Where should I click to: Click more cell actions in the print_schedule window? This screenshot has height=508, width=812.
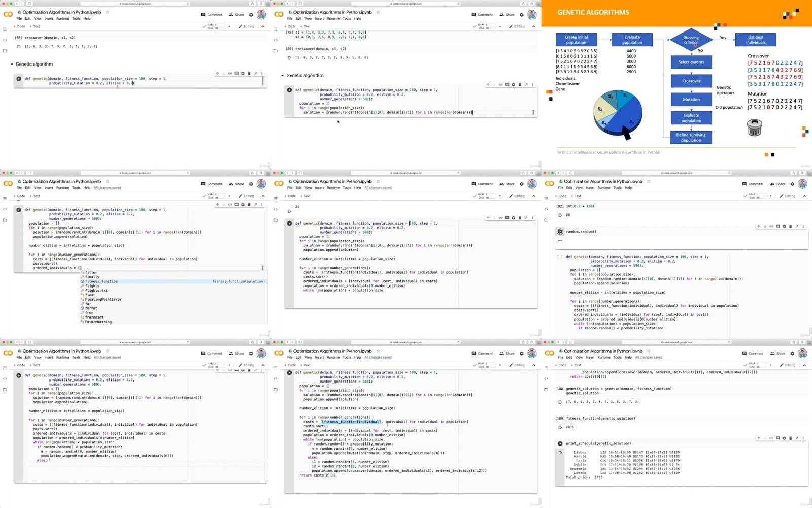(x=803, y=438)
